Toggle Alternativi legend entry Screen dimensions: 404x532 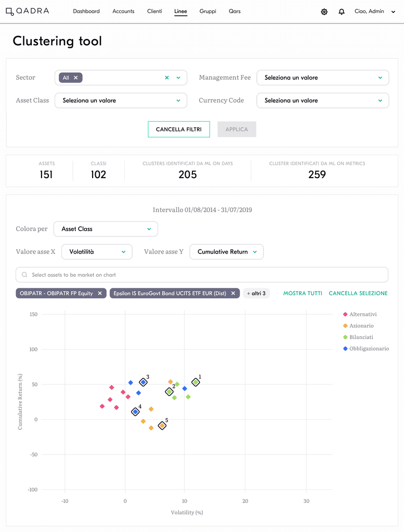360,314
